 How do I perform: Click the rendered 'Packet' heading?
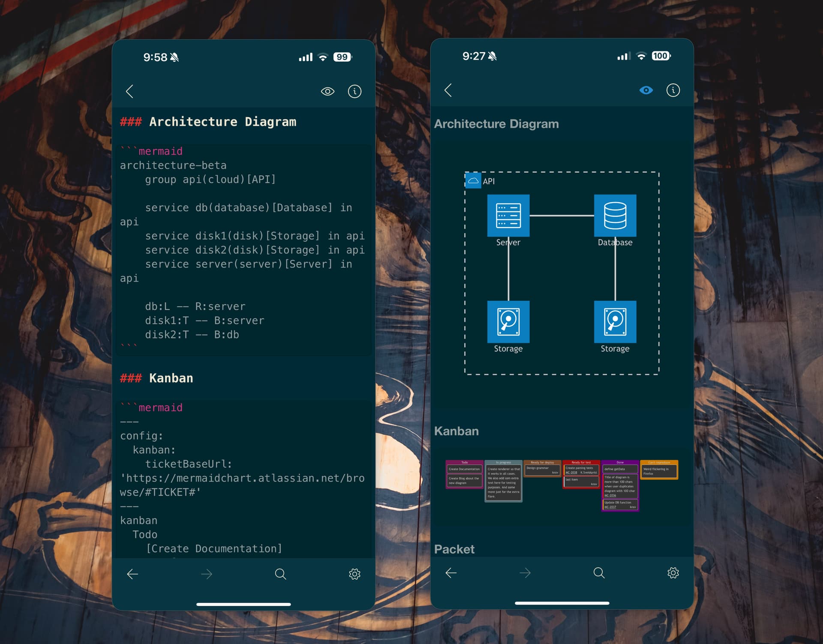pos(454,549)
